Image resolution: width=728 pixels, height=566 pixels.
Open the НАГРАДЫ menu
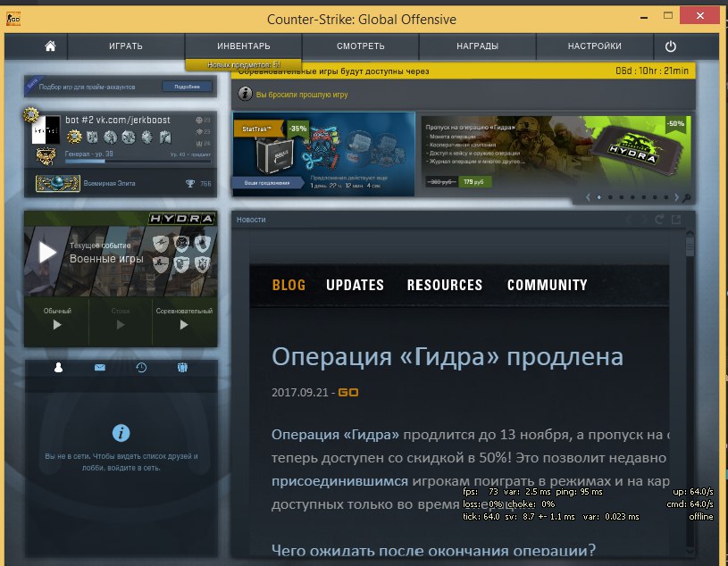pyautogui.click(x=477, y=46)
